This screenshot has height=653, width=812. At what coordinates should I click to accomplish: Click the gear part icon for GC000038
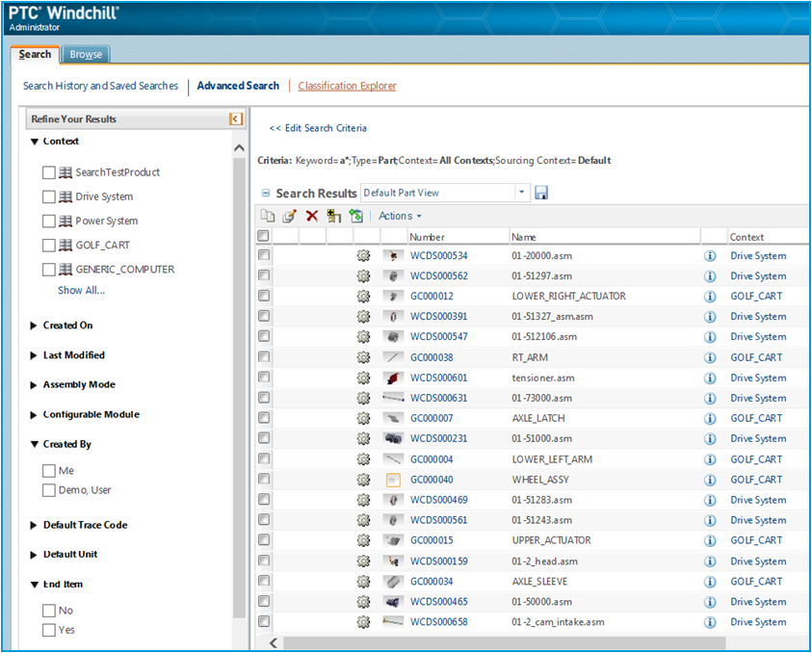[x=363, y=357]
